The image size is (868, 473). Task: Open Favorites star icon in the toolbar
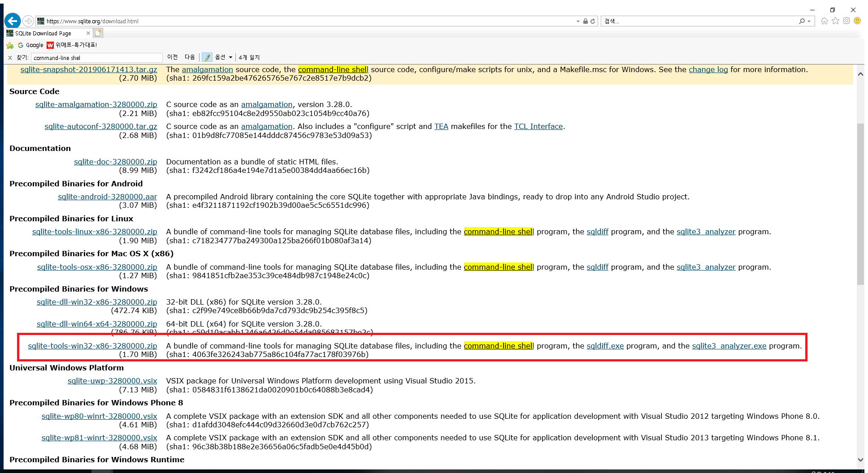click(835, 21)
